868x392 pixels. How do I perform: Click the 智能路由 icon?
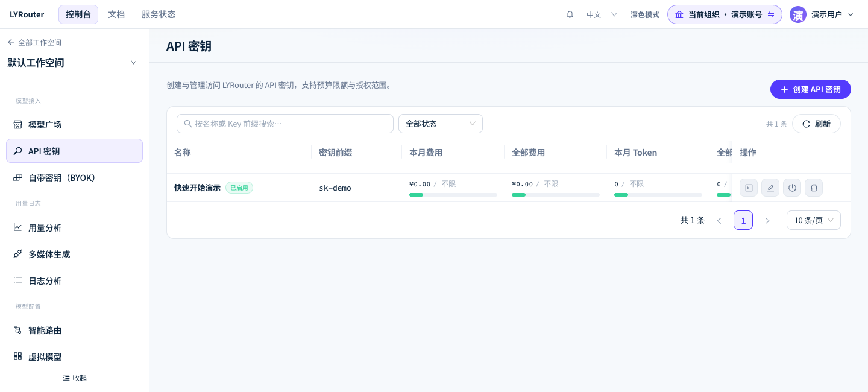click(x=17, y=330)
